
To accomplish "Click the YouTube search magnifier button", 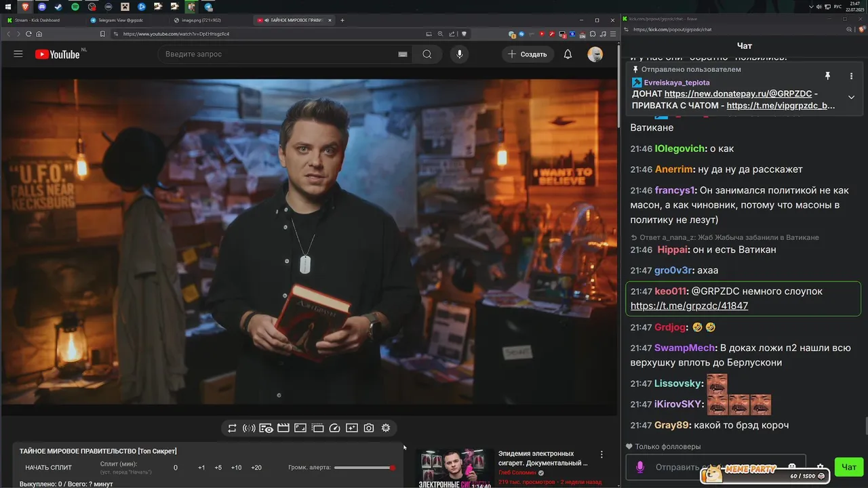I will pos(427,54).
